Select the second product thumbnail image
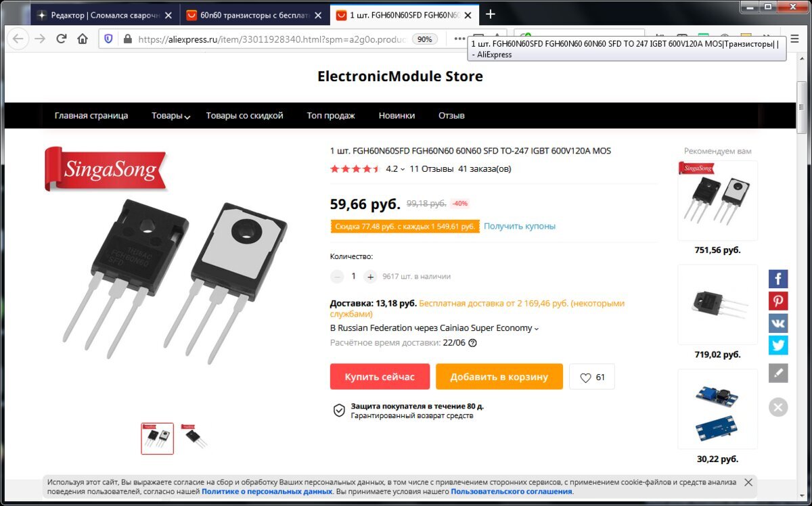The width and height of the screenshot is (812, 506). click(x=195, y=438)
